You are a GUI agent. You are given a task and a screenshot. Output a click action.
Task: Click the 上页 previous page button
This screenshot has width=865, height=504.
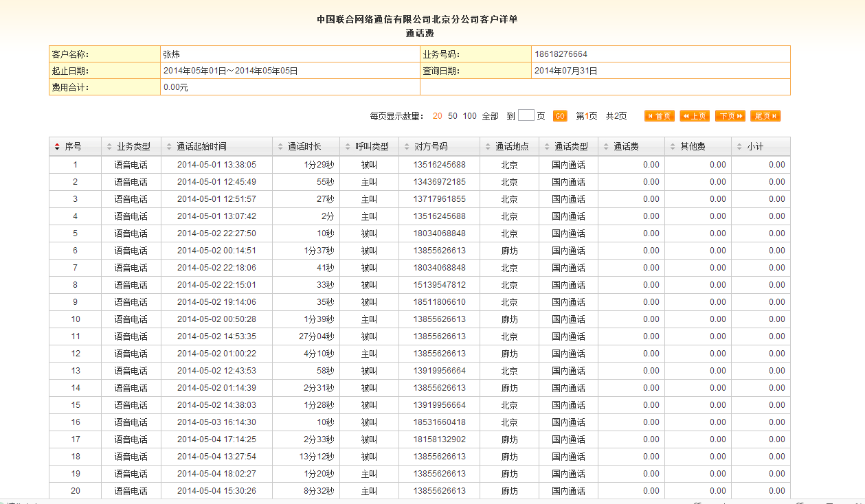694,116
